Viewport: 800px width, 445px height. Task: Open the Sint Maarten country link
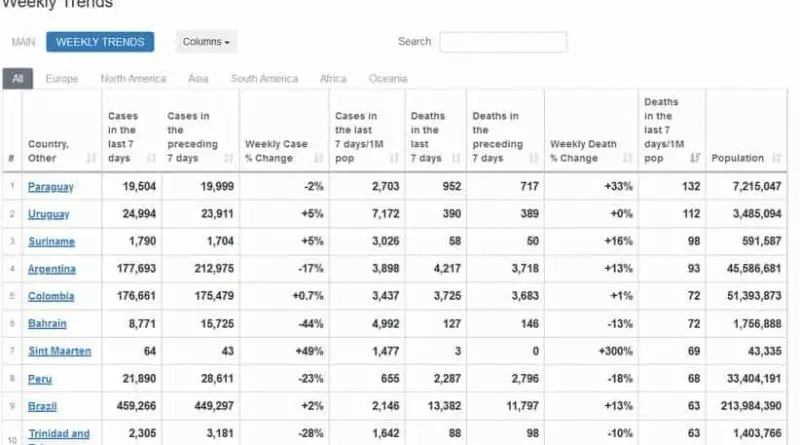click(58, 352)
